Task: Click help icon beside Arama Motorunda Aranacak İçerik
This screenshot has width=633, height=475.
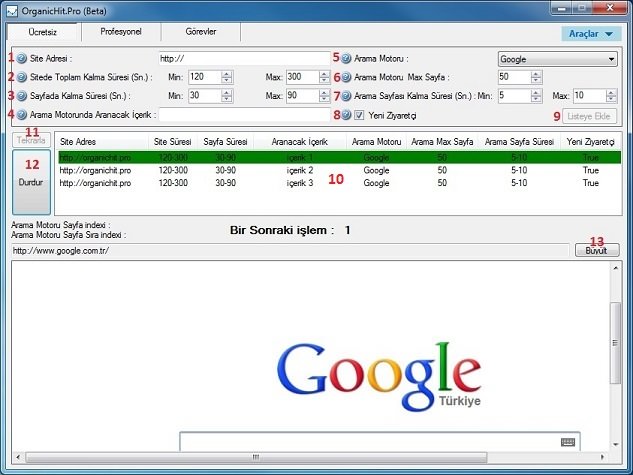Action: 21,115
